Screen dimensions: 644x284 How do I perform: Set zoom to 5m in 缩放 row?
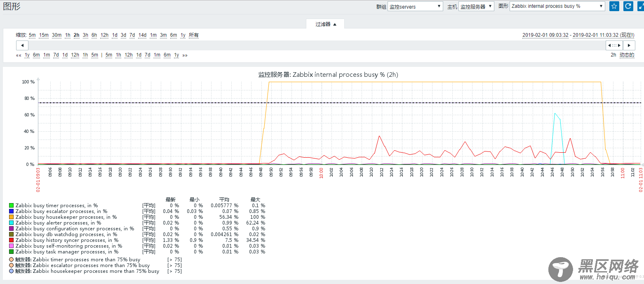pyautogui.click(x=32, y=35)
